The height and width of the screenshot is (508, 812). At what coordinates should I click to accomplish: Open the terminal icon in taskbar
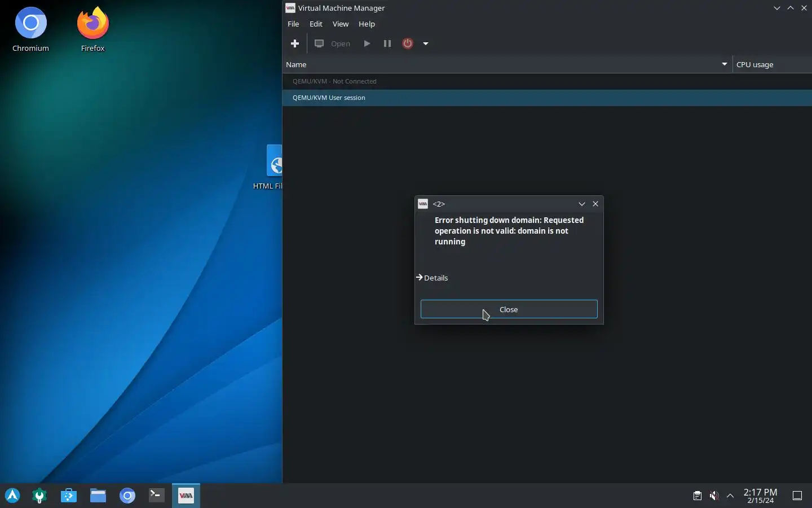pos(157,496)
